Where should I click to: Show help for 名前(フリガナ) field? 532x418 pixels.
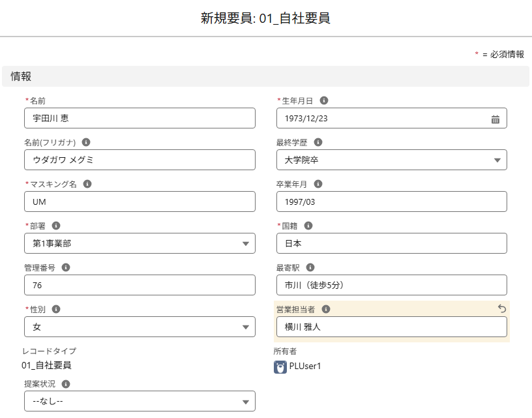[x=86, y=142]
